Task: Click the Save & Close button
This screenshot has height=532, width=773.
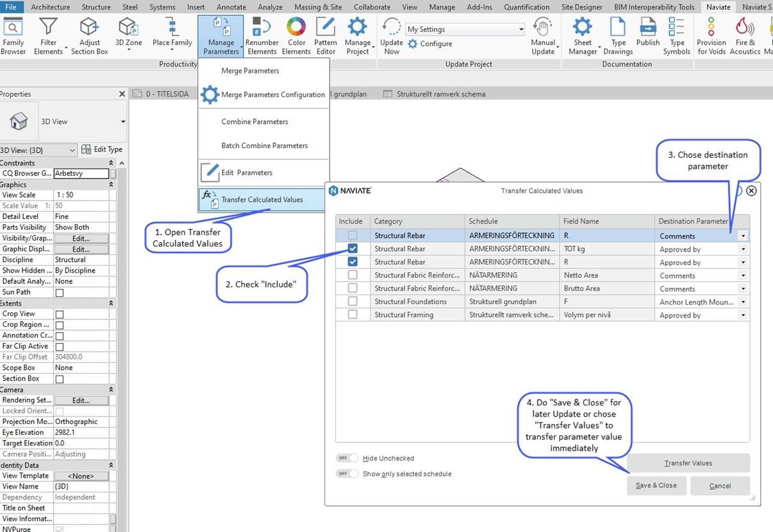Action: click(656, 485)
